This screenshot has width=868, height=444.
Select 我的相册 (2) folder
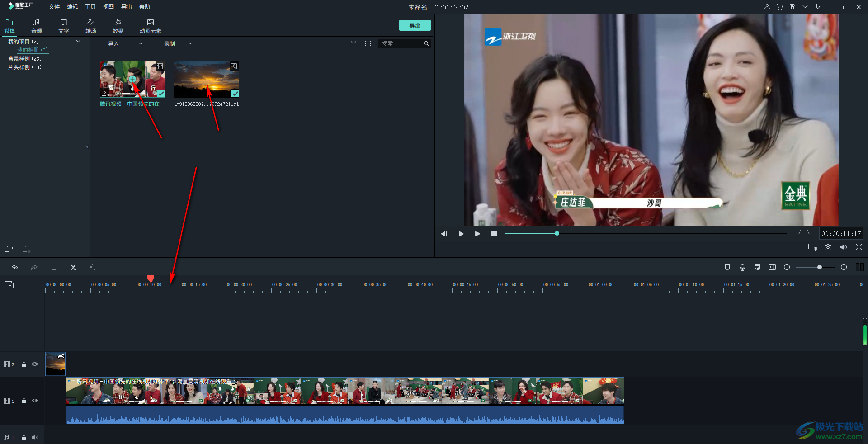(33, 50)
